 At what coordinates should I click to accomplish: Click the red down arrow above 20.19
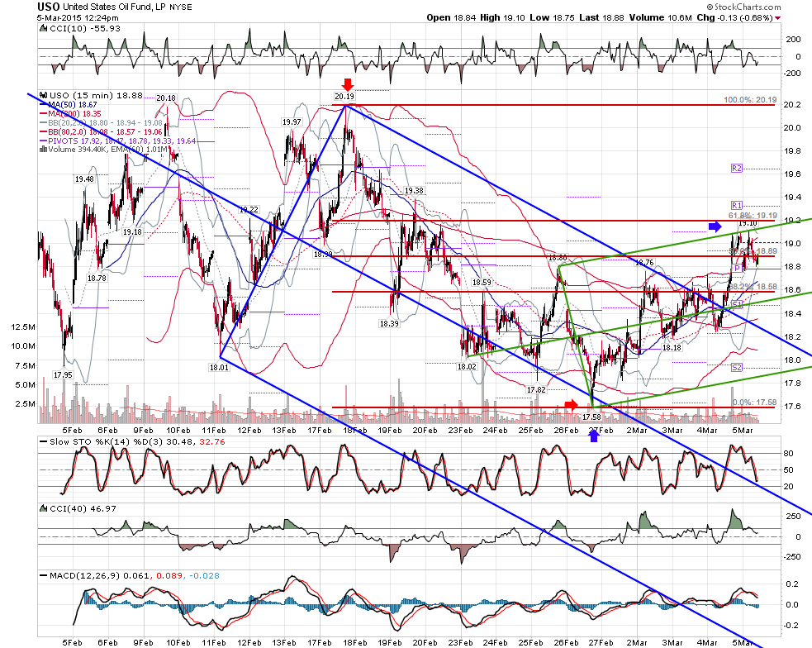[348, 84]
